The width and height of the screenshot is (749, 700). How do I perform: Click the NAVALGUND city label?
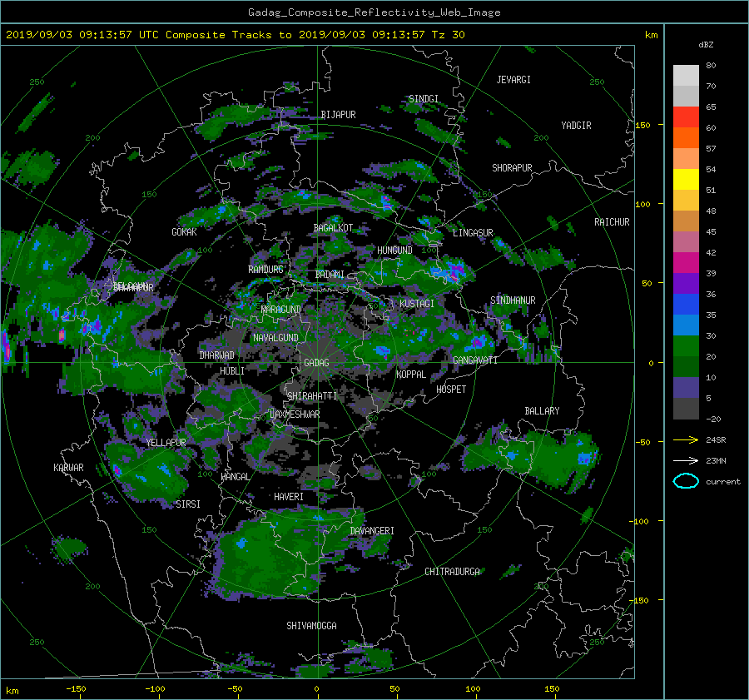[x=275, y=338]
